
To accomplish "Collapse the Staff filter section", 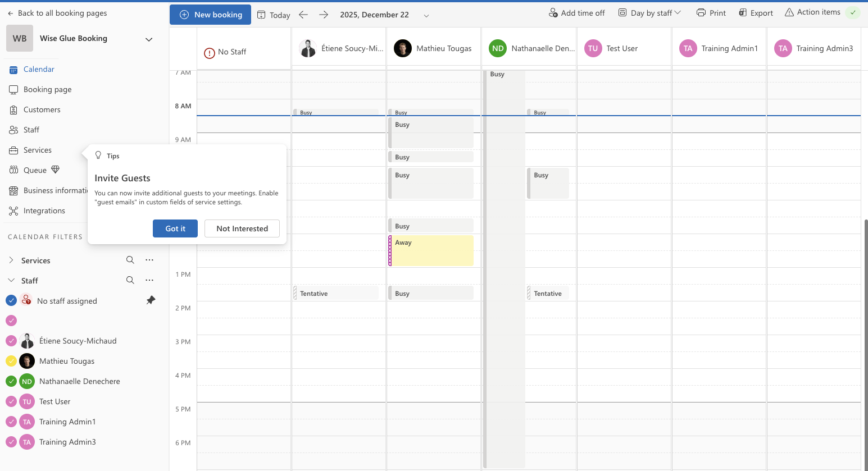I will (11, 280).
